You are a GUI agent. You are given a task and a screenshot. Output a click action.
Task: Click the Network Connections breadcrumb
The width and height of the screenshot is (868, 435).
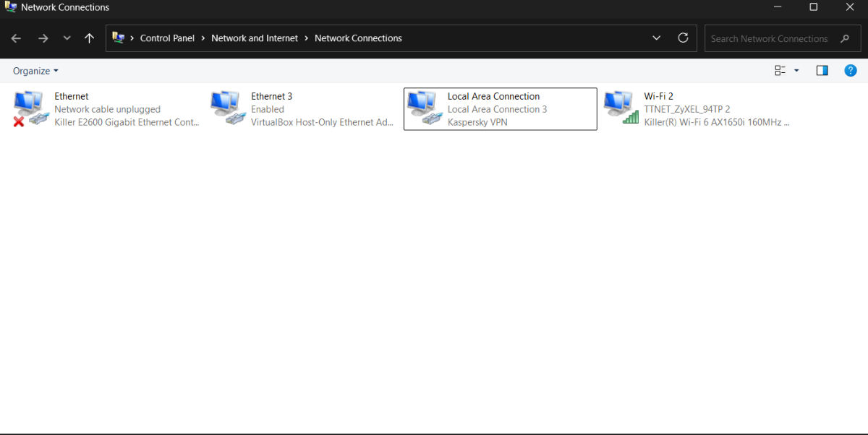coord(358,38)
